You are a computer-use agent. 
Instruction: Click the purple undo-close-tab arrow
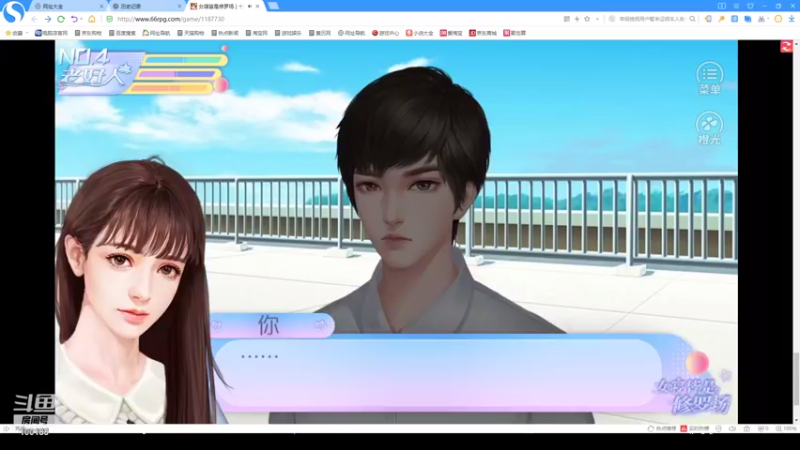pyautogui.click(x=74, y=19)
